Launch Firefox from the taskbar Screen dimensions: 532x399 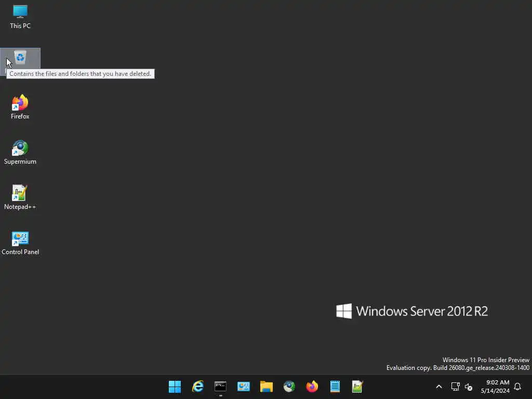click(312, 387)
